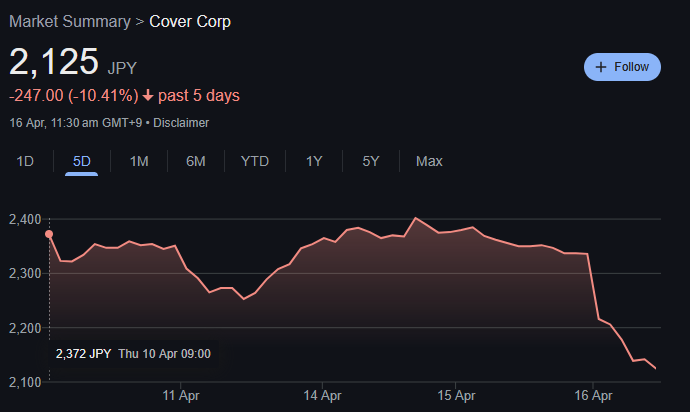The width and height of the screenshot is (690, 412).
Task: Click the 15 Apr axis label
Action: (x=456, y=395)
